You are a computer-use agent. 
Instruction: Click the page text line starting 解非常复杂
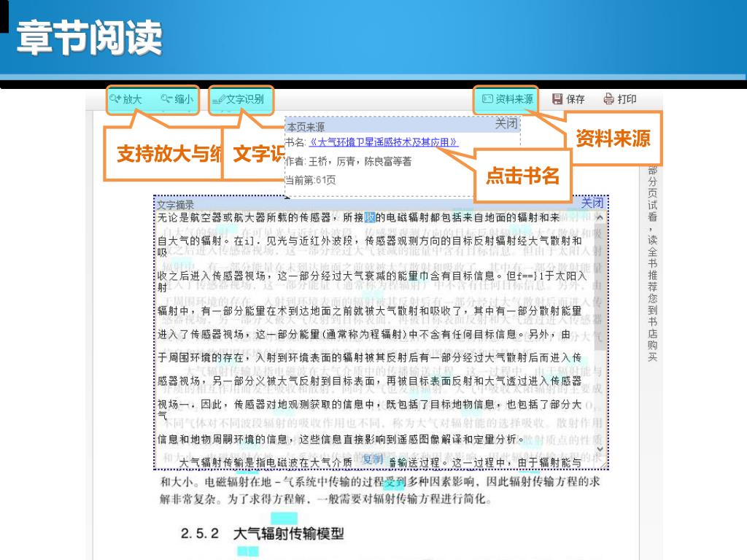326,499
